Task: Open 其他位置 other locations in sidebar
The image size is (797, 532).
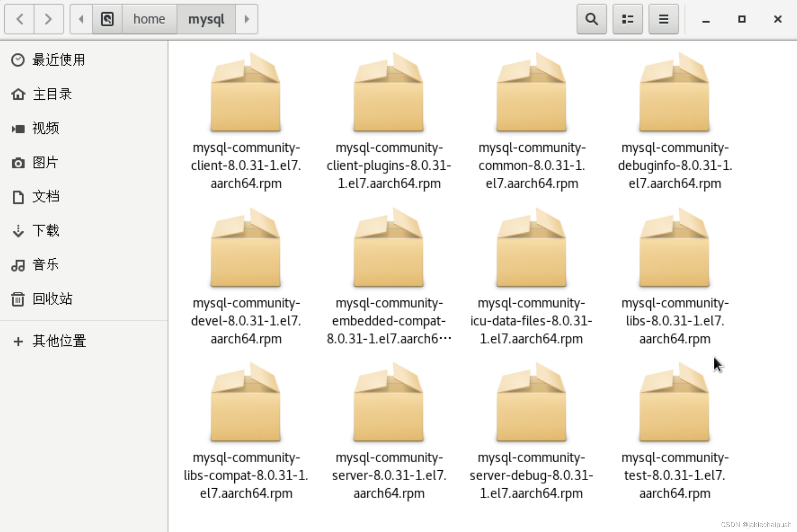Action: point(84,341)
